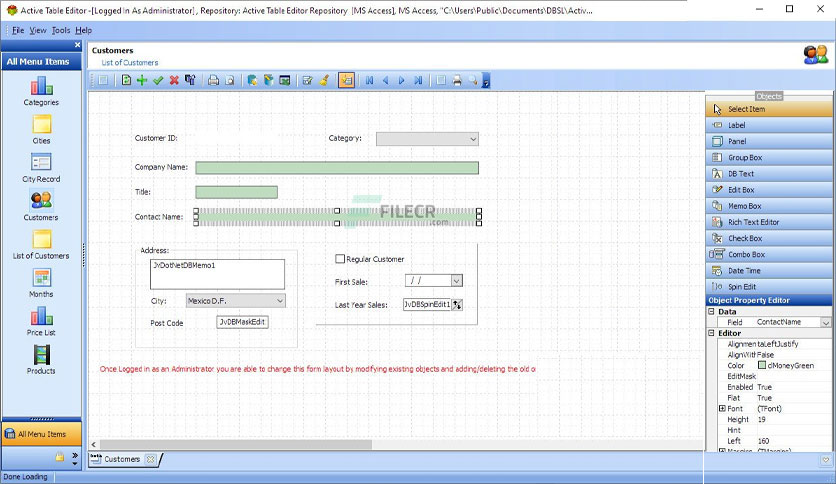Click the green plus add record icon
Image resolution: width=836 pixels, height=484 pixels.
click(142, 80)
